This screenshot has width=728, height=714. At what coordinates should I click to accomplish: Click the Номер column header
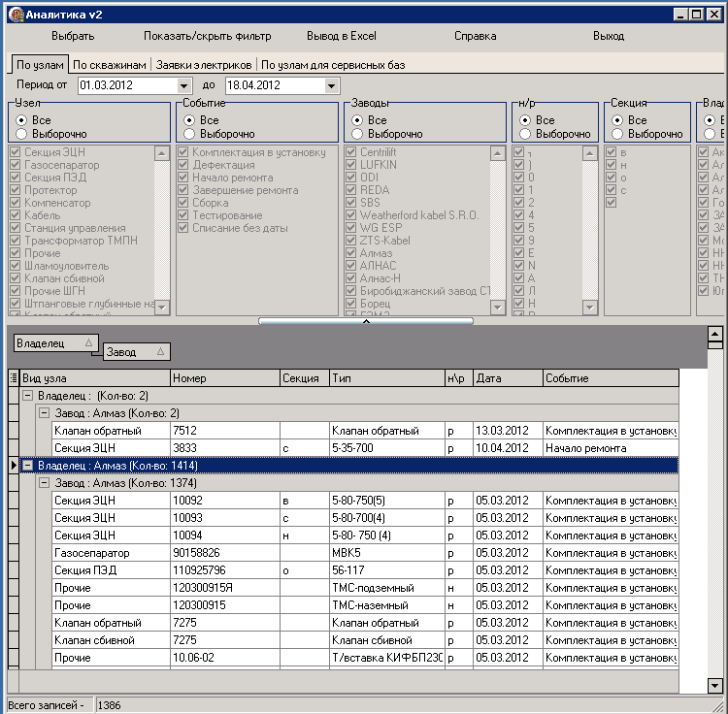pyautogui.click(x=225, y=378)
